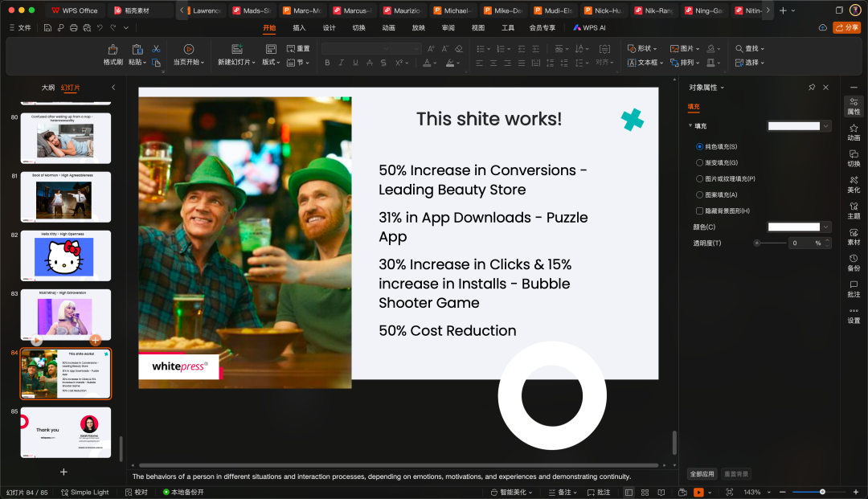Click the scissors Cut icon
This screenshot has width=868, height=499.
(x=156, y=49)
